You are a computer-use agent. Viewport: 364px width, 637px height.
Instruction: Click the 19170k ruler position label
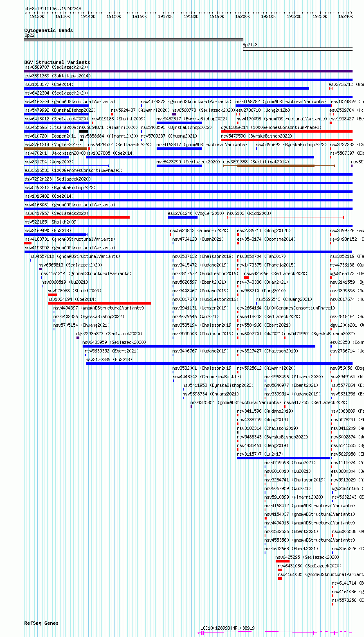tap(165, 16)
